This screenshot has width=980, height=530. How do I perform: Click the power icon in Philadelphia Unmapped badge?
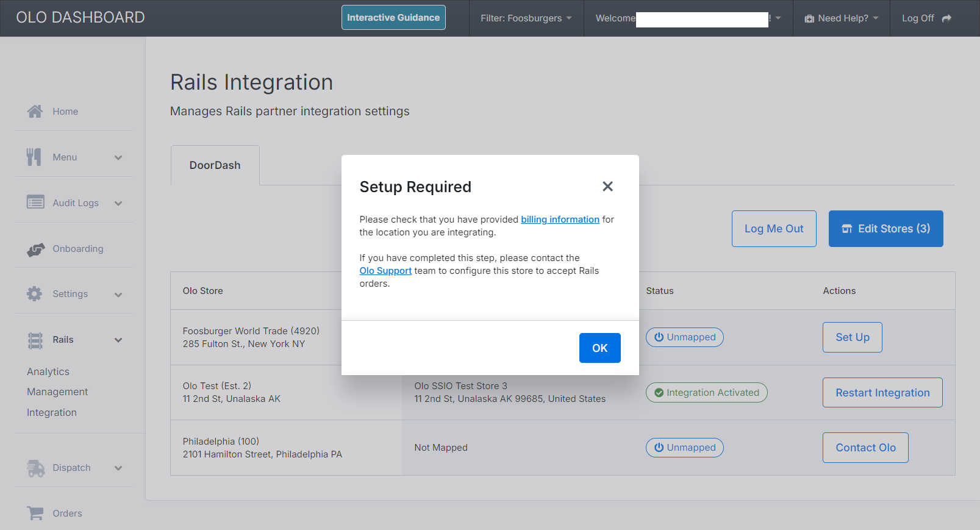click(659, 447)
